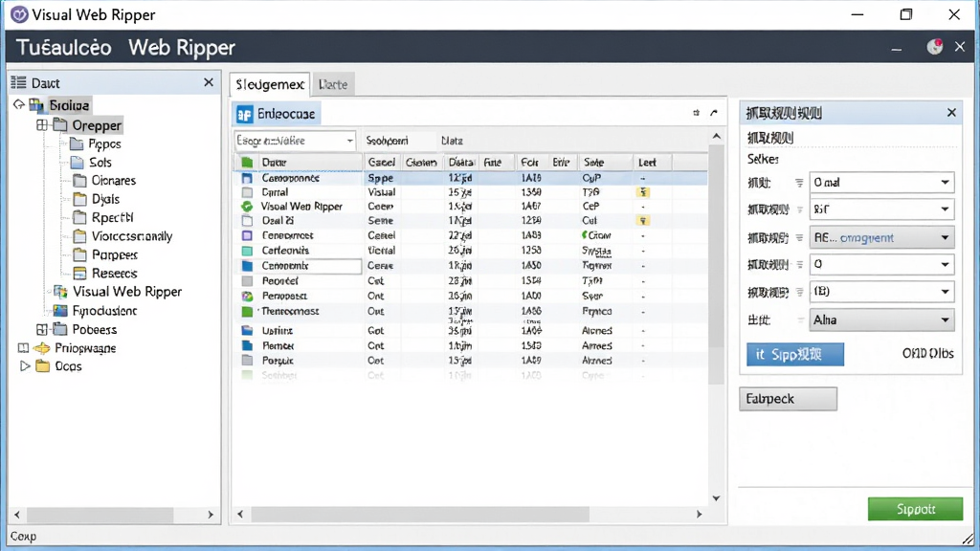Open the dropdown showing RE... omagnent
The width and height of the screenshot is (980, 551).
click(x=881, y=237)
